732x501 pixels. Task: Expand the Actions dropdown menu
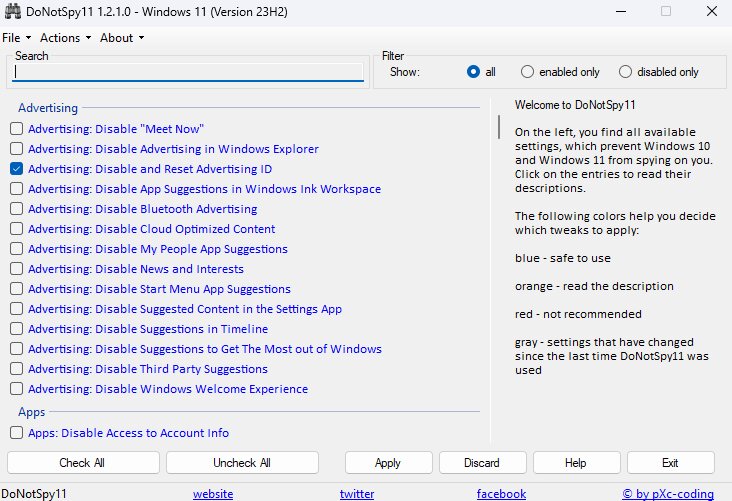click(65, 38)
